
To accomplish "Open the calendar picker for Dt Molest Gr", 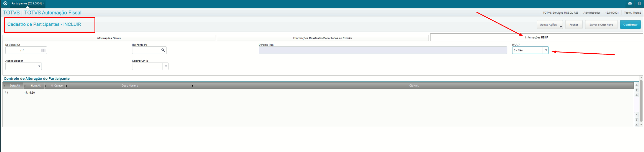I will [43, 50].
